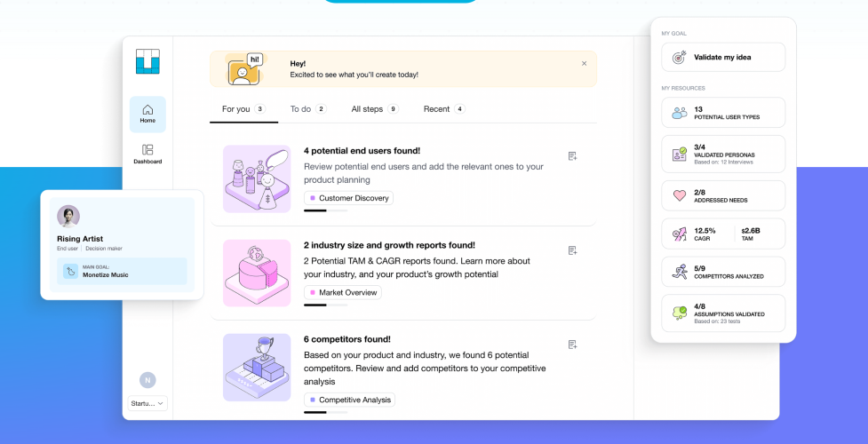Click the hi! greeting illustration
868x444 pixels.
click(x=246, y=69)
